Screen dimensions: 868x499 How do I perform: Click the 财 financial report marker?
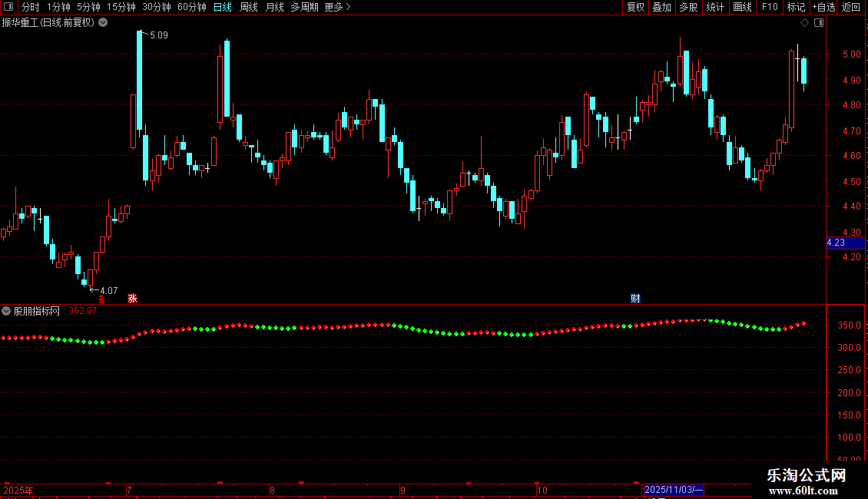pos(635,298)
